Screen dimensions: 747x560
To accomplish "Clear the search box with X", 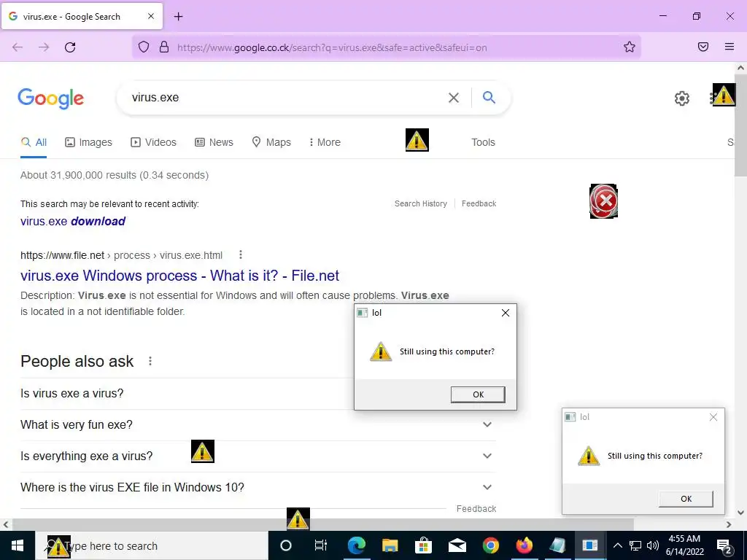I will tap(454, 98).
